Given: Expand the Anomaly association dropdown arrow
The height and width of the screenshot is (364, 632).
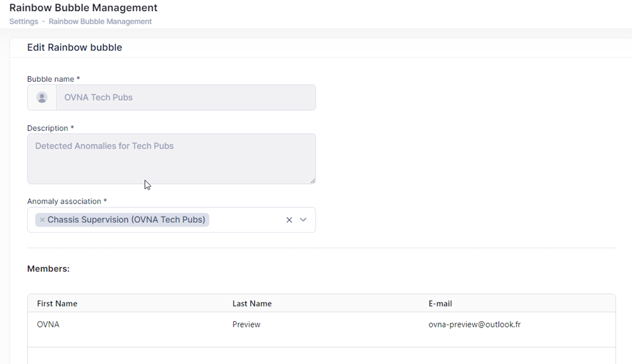Looking at the screenshot, I should [x=303, y=220].
